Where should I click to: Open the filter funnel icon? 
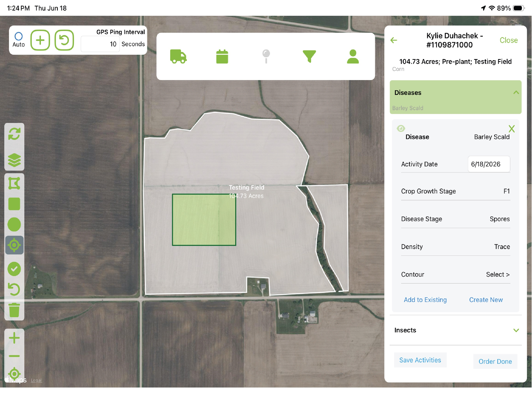[309, 56]
